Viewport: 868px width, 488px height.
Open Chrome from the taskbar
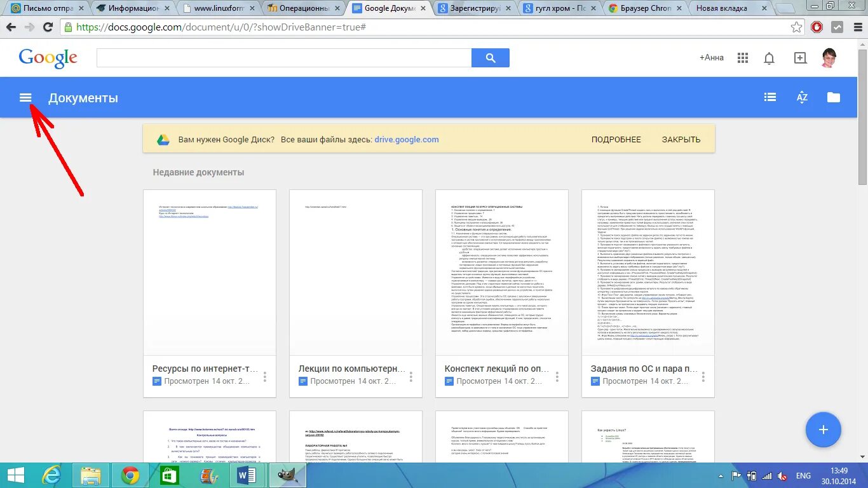[x=130, y=475]
